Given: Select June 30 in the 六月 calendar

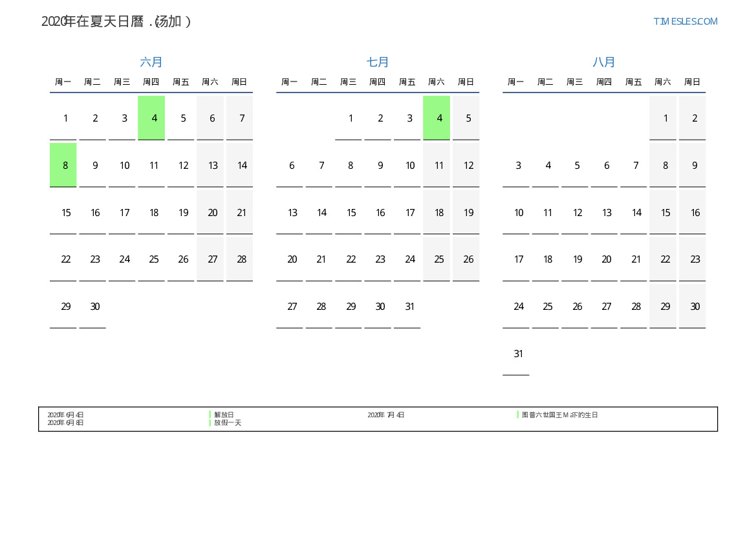Looking at the screenshot, I should [95, 307].
